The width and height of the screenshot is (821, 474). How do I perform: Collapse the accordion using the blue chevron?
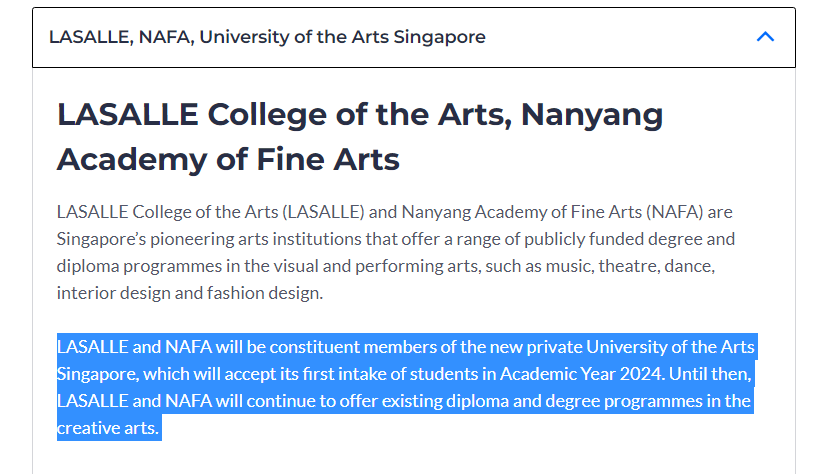click(765, 37)
